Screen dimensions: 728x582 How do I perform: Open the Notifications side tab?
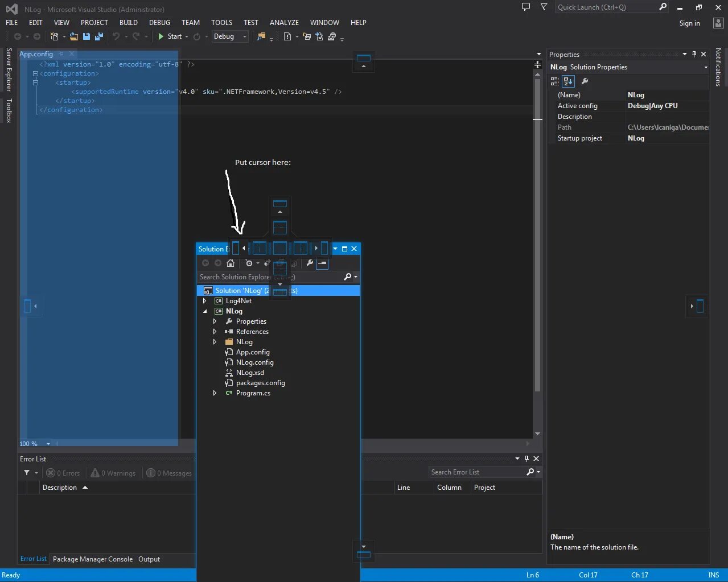[718, 67]
